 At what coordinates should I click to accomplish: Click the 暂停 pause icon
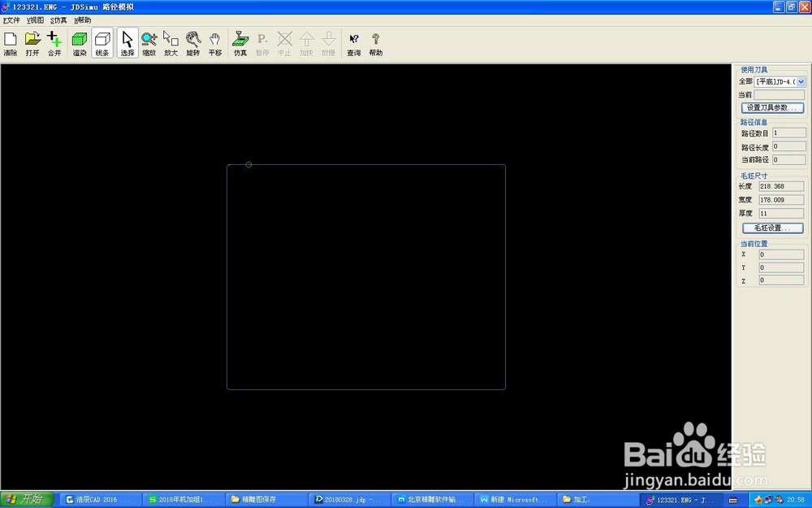(262, 44)
